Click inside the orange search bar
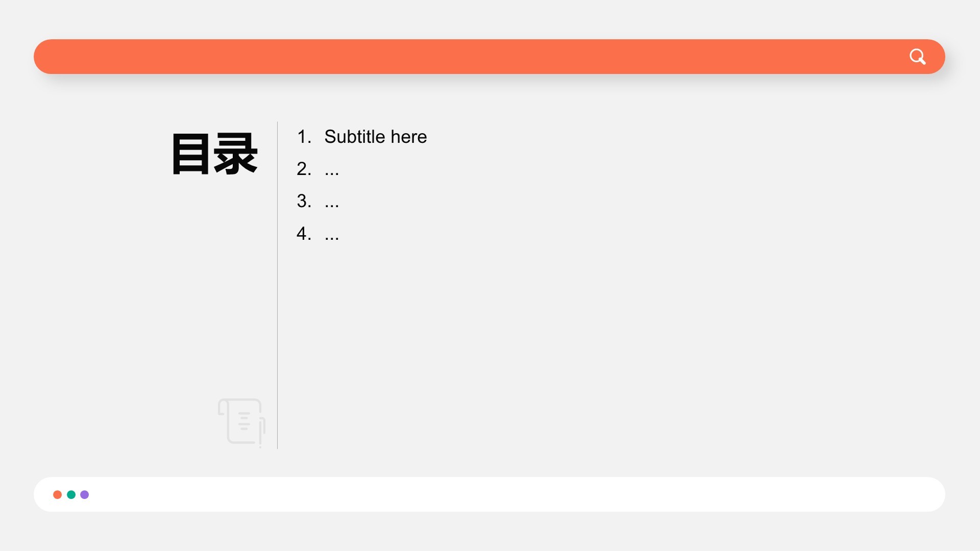The height and width of the screenshot is (551, 980). pyautogui.click(x=459, y=57)
